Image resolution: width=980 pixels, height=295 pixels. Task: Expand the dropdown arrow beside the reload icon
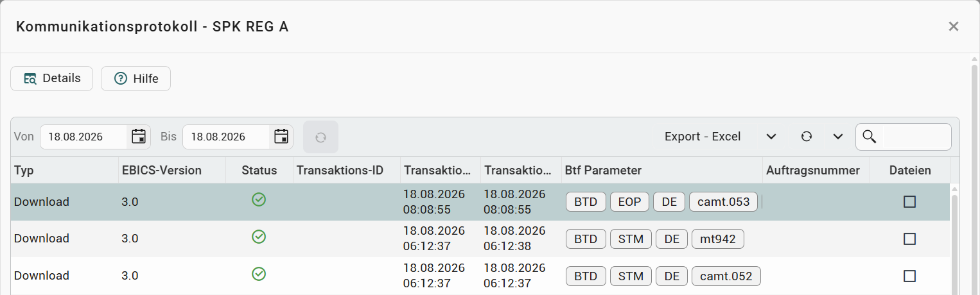[x=837, y=137]
